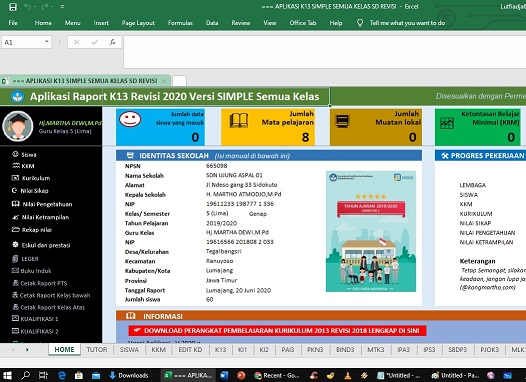The height and width of the screenshot is (382, 526).
Task: Click the Kurikulum sidebar icon
Action: click(x=15, y=178)
